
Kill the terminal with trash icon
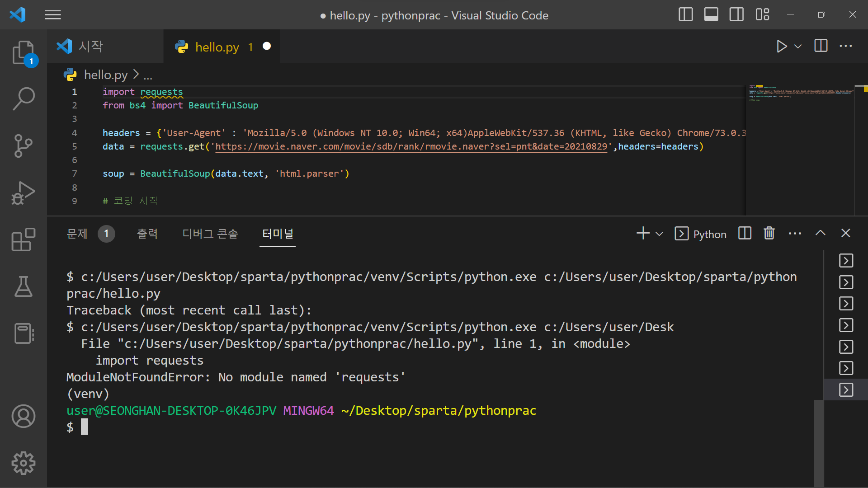click(769, 234)
